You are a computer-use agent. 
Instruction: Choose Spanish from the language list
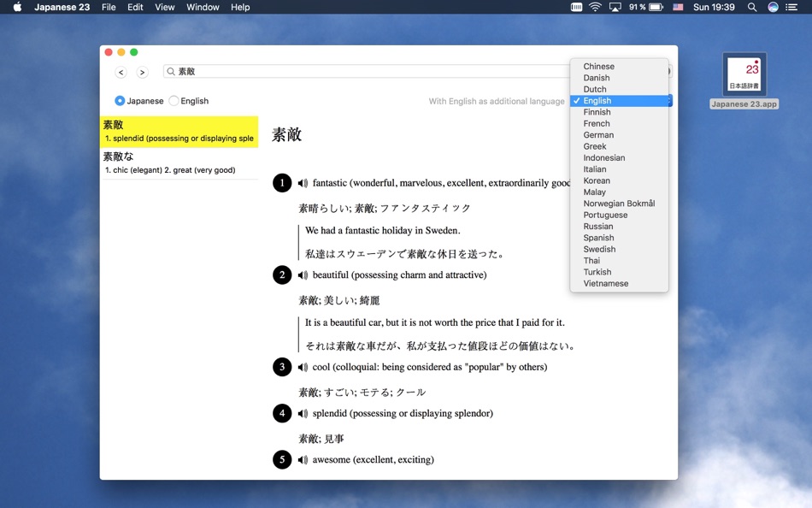coord(620,238)
